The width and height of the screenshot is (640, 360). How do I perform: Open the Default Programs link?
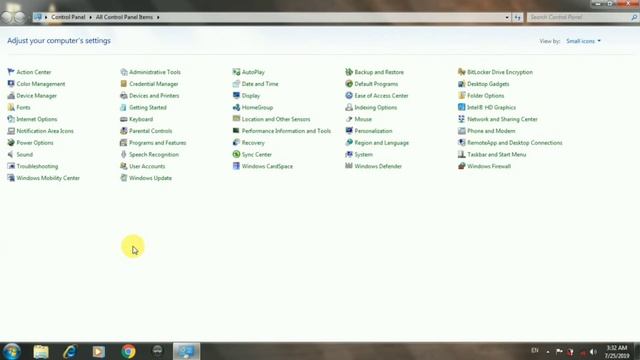[x=376, y=84]
